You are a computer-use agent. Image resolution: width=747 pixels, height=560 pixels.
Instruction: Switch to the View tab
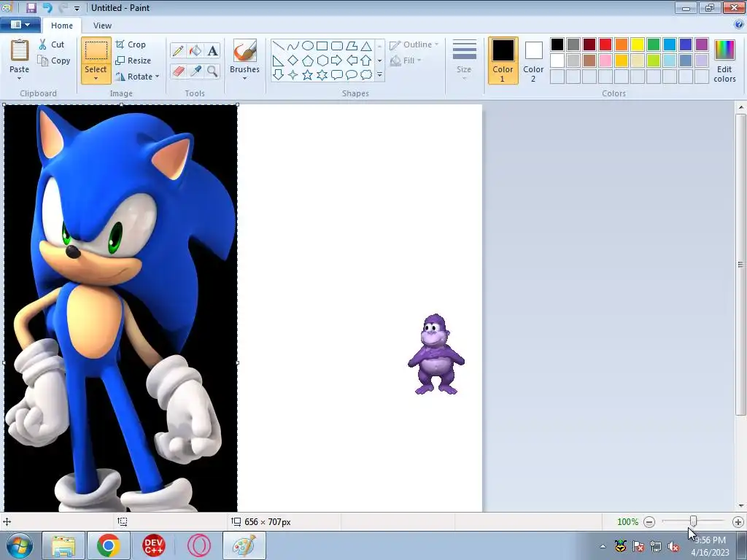pyautogui.click(x=102, y=26)
